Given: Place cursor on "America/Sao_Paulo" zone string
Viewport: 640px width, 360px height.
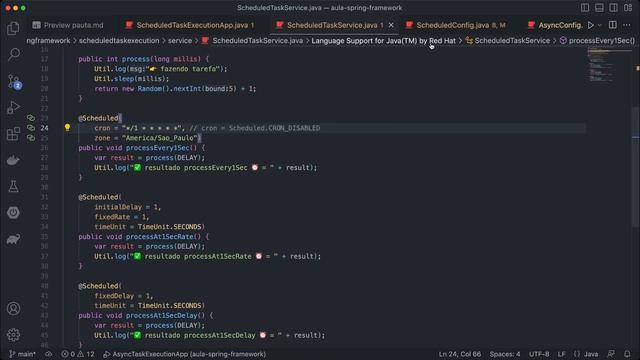Looking at the screenshot, I should pyautogui.click(x=160, y=138).
